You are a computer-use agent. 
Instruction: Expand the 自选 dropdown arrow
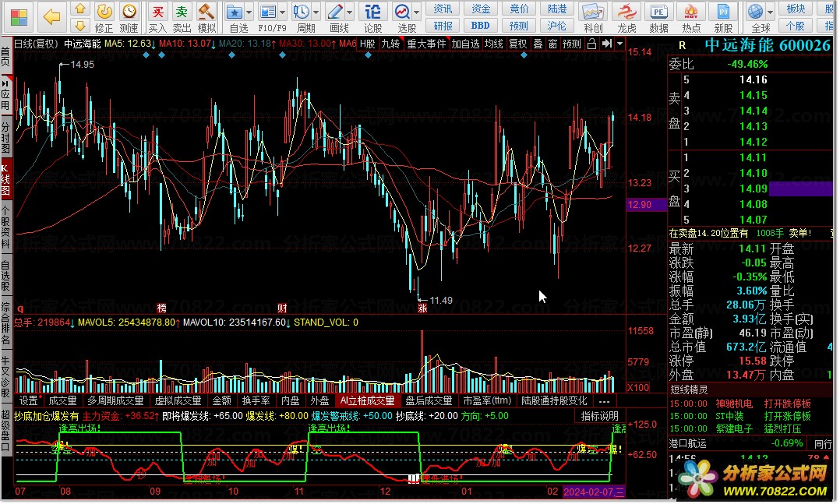coord(249,12)
